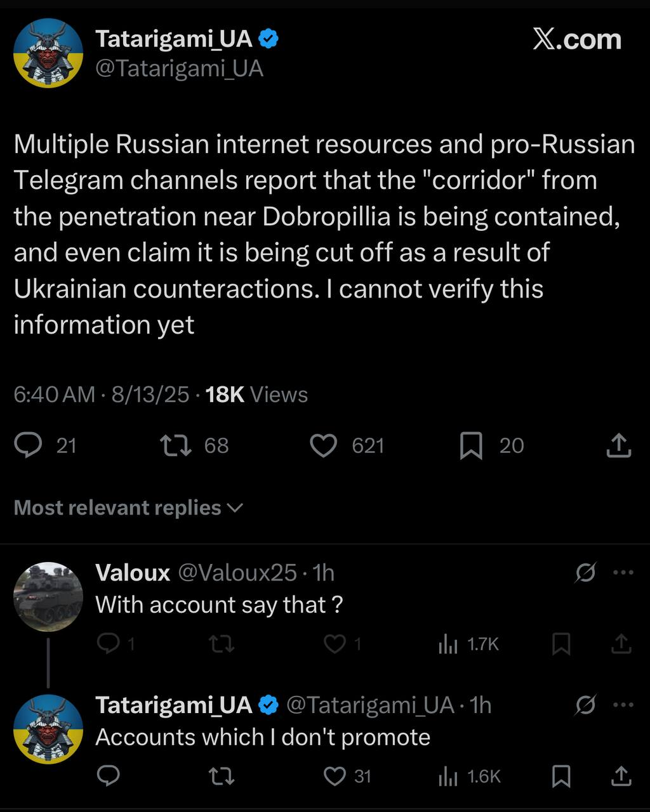The width and height of the screenshot is (650, 812).
Task: Like the main post with 621 likes
Action: [x=324, y=445]
